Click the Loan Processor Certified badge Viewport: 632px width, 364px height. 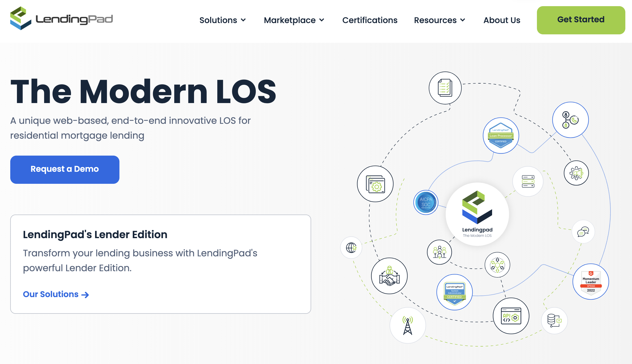tap(501, 135)
